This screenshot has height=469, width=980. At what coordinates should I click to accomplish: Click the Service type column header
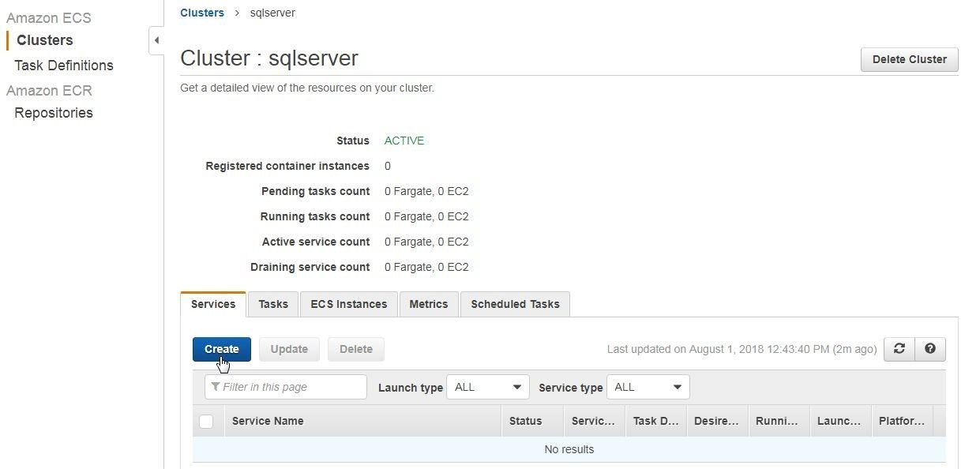click(593, 421)
